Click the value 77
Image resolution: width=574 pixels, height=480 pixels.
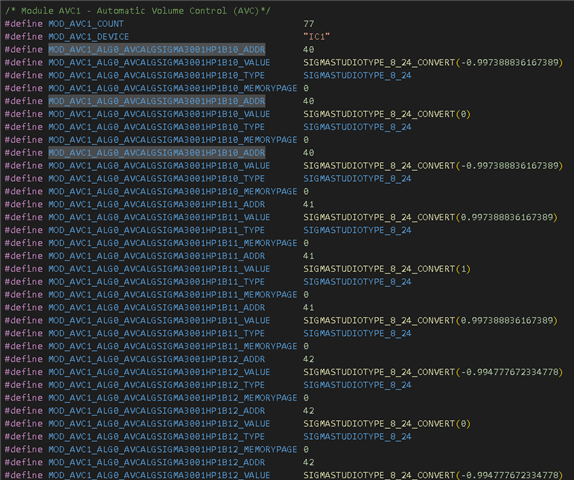309,24
